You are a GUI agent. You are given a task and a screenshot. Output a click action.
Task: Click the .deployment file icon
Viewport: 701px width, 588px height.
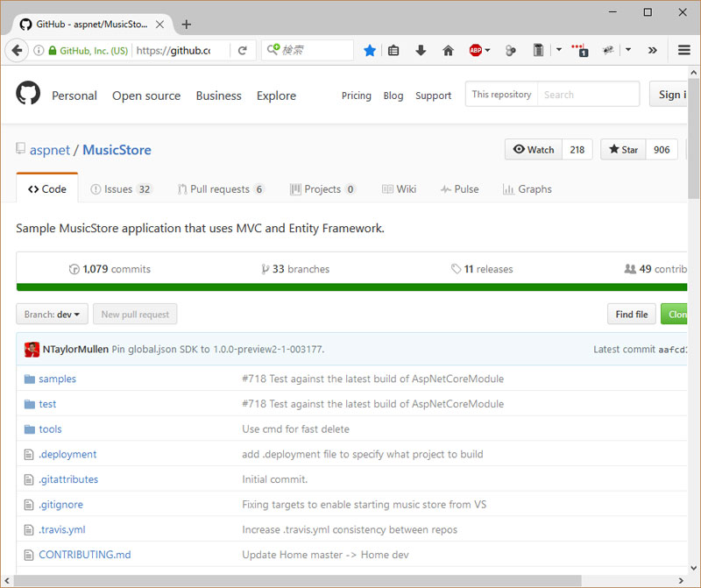29,455
